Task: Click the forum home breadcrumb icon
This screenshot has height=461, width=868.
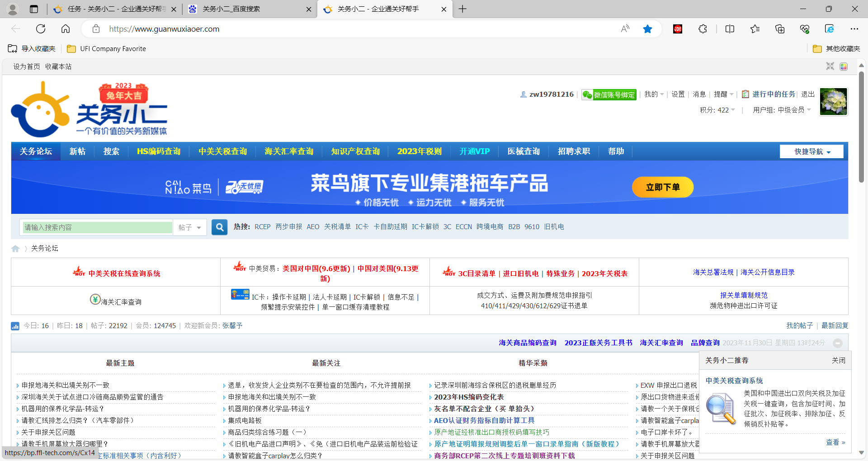Action: 15,249
